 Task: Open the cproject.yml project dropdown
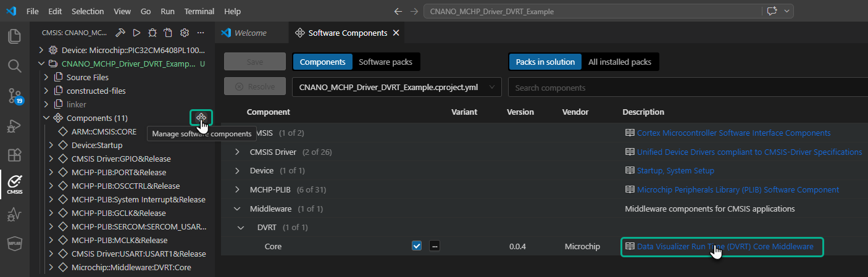pos(396,87)
